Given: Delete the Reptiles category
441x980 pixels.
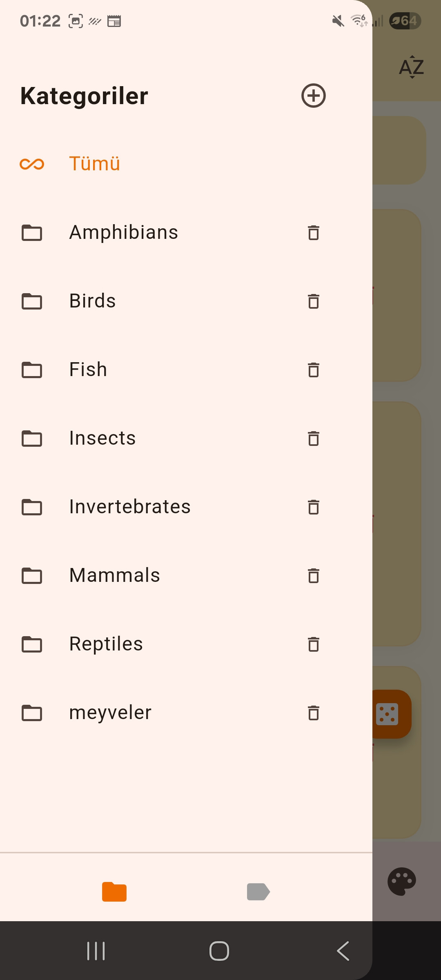Looking at the screenshot, I should (x=313, y=644).
